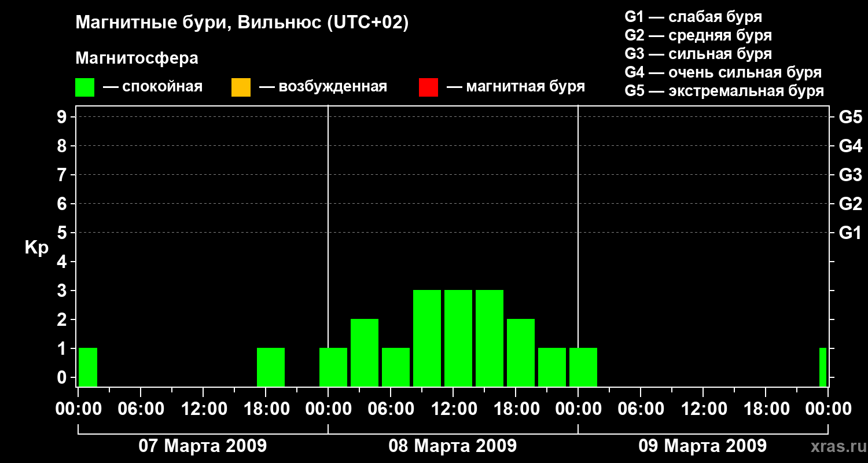
Task: Click 'G4 — очень сильная буря' description line
Action: (x=723, y=72)
